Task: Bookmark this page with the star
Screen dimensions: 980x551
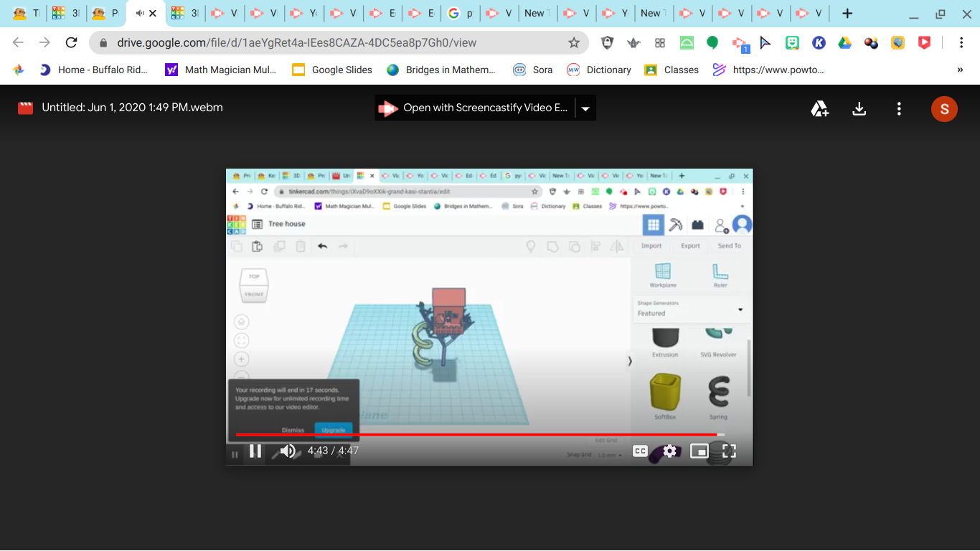Action: tap(574, 43)
